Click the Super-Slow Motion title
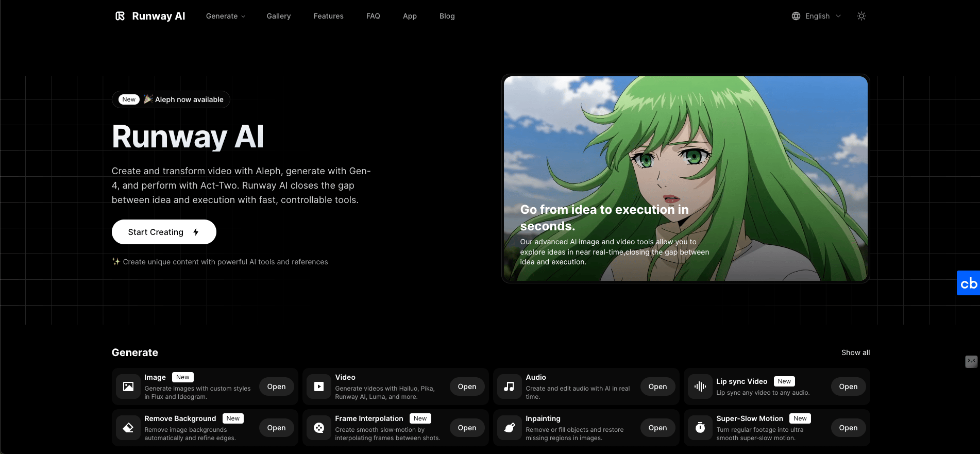The height and width of the screenshot is (454, 980). pos(750,418)
